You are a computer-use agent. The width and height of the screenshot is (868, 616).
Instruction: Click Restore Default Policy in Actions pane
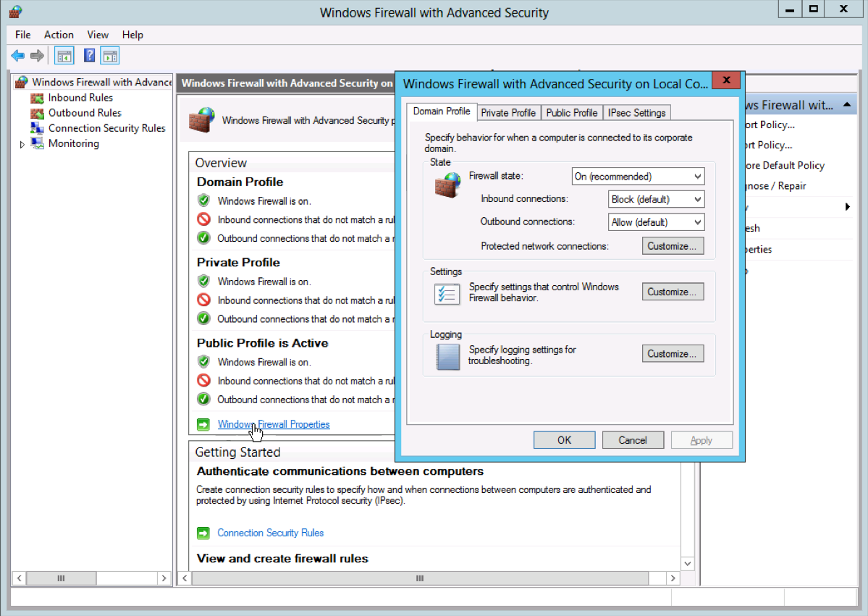tap(785, 166)
